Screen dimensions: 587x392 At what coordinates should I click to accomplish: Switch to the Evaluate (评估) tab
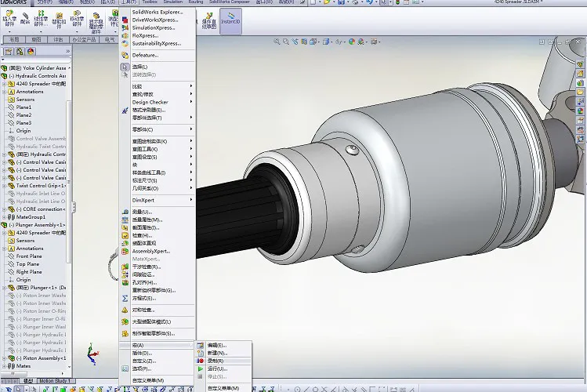[x=58, y=39]
